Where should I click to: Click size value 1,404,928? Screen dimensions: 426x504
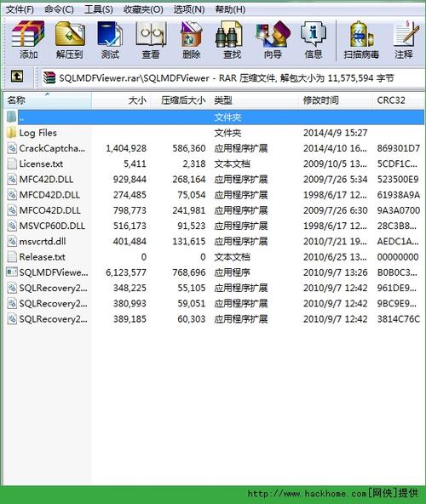coord(126,148)
